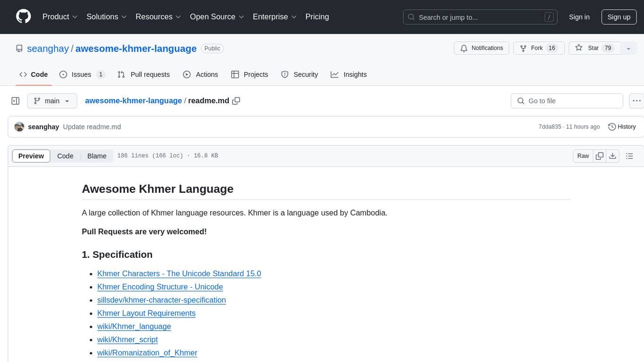644x362 pixels.
Task: Open wiki/Romanization_of_Khmer link
Action: point(147,353)
